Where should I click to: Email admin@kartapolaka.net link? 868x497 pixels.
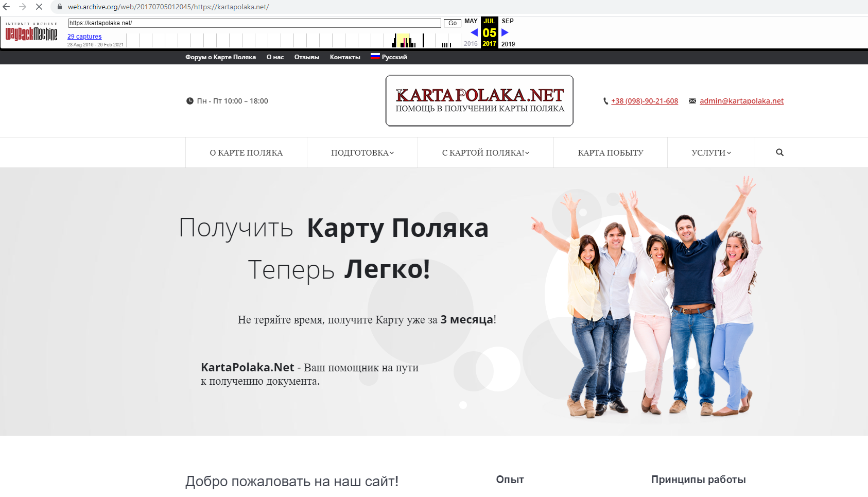coord(741,101)
